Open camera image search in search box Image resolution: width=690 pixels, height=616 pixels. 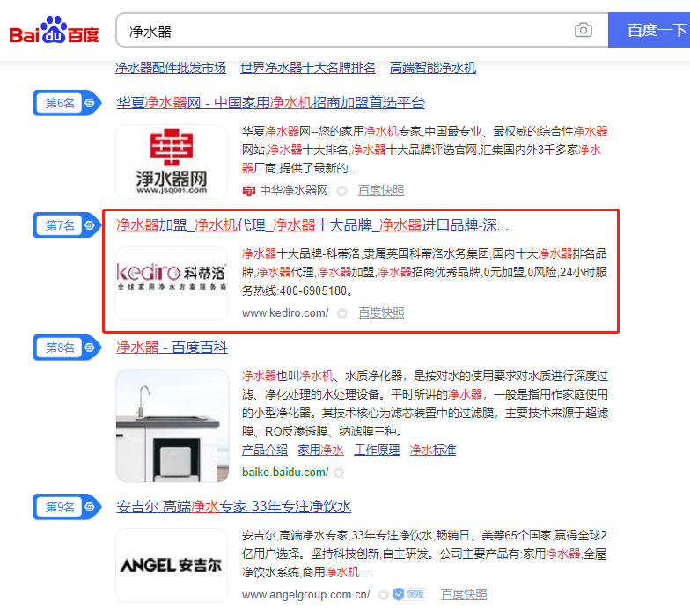tap(583, 30)
